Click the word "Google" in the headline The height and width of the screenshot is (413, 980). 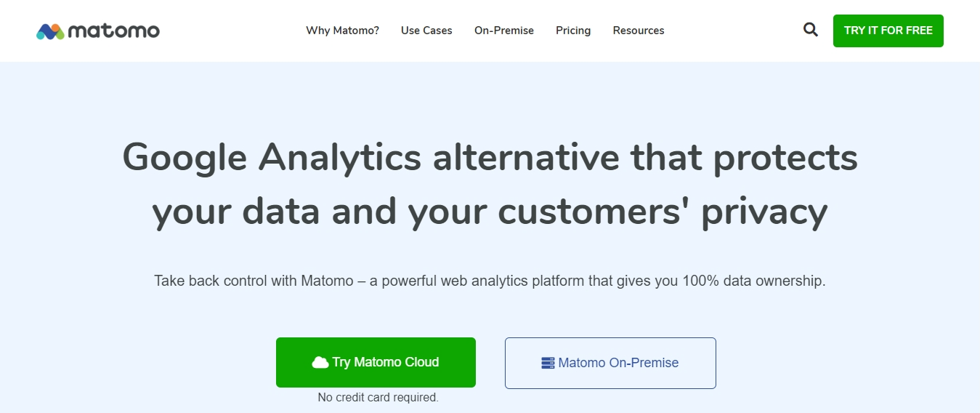tap(185, 158)
